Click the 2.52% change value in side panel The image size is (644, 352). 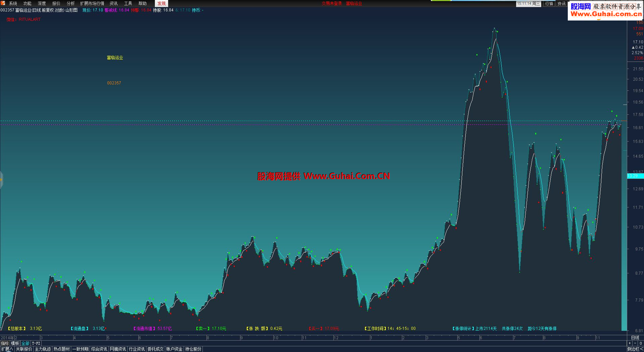tap(637, 53)
